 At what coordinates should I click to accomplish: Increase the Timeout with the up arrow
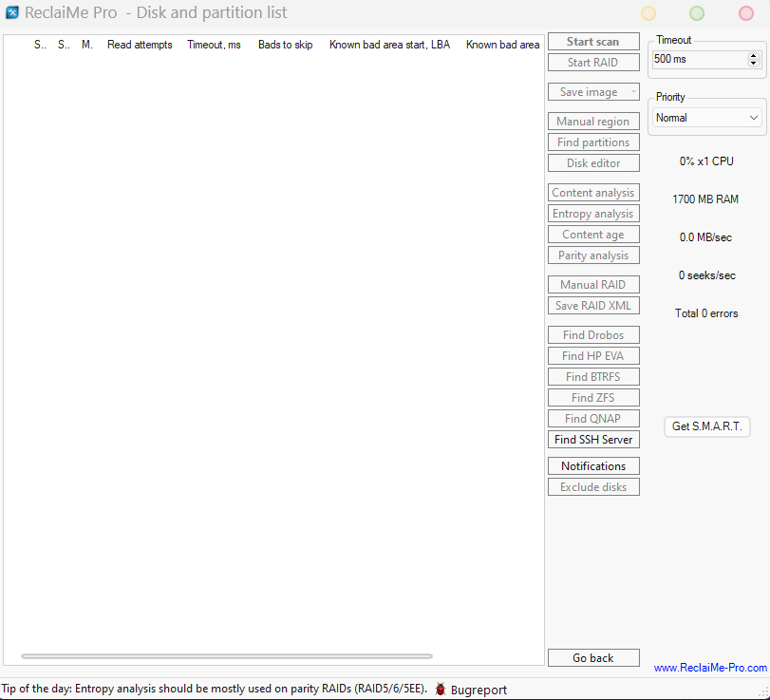click(x=753, y=56)
